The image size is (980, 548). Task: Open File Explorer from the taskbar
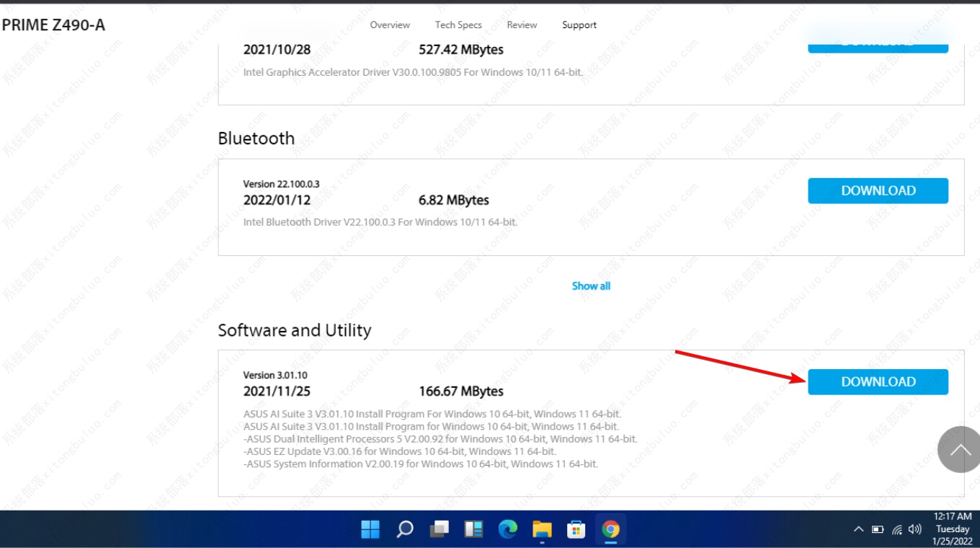[542, 530]
